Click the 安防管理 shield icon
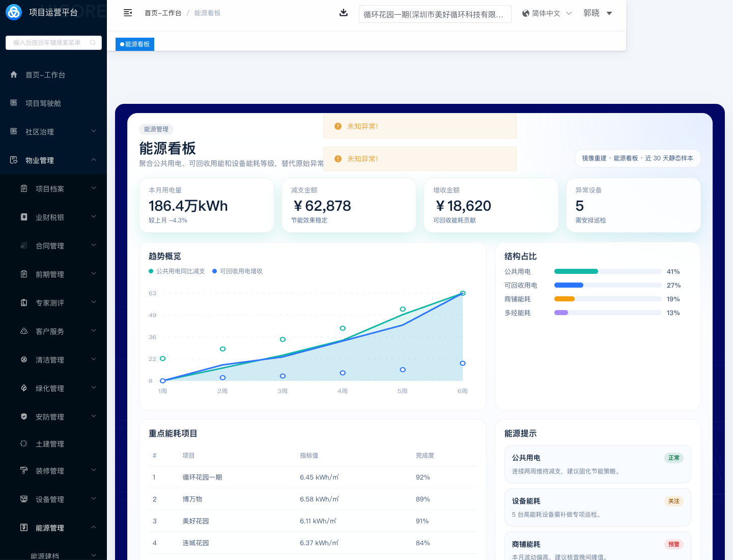Image resolution: width=733 pixels, height=560 pixels. (x=24, y=416)
